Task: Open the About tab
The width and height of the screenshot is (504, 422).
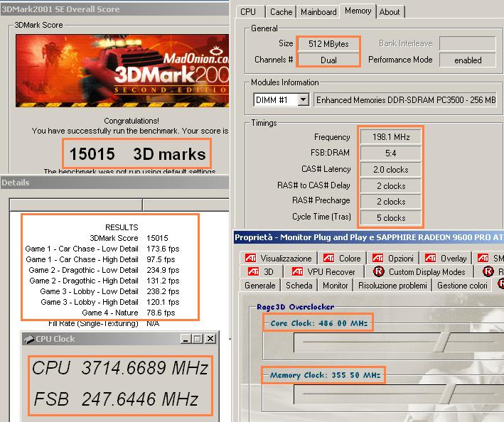Action: [390, 12]
